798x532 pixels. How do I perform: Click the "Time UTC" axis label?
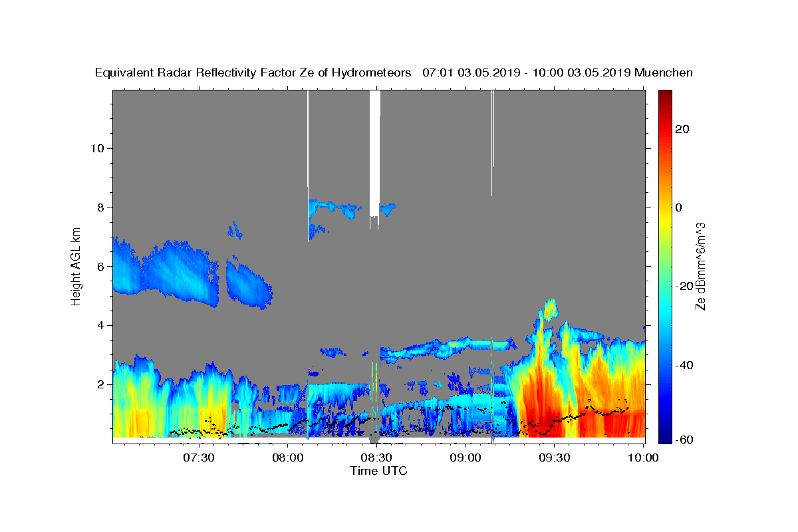point(378,471)
